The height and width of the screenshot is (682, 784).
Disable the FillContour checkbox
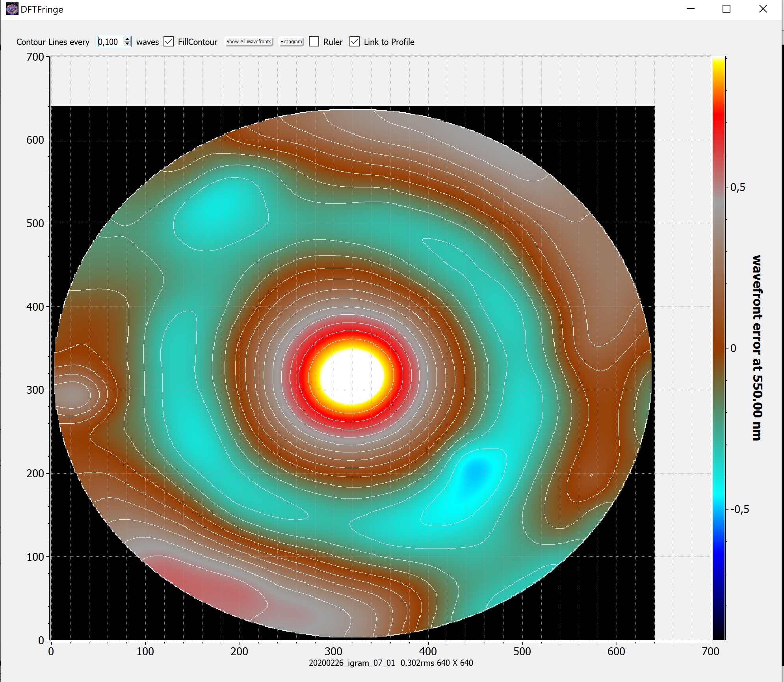169,42
